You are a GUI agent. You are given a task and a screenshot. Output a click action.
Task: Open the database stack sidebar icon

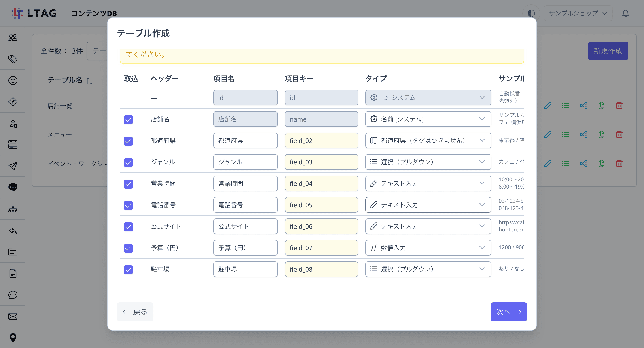click(x=13, y=145)
